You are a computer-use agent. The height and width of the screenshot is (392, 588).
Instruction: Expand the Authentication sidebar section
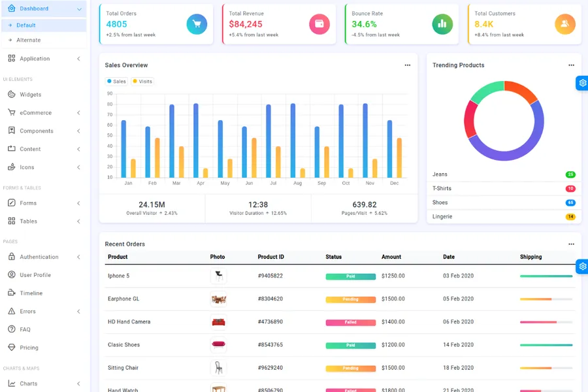[x=78, y=257]
